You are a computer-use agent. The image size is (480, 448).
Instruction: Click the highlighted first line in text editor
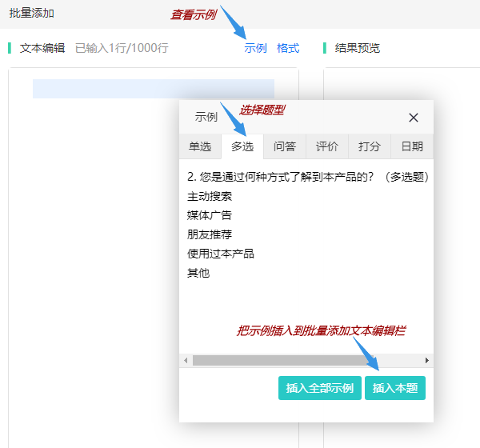pos(154,89)
